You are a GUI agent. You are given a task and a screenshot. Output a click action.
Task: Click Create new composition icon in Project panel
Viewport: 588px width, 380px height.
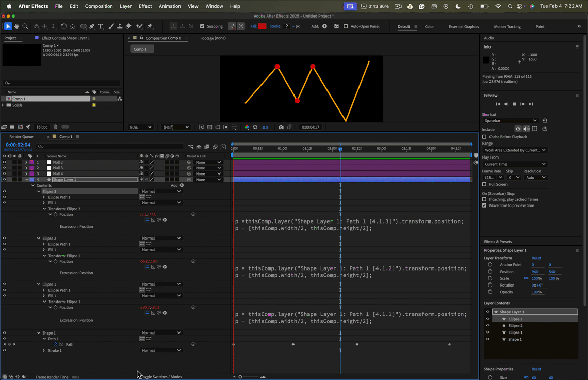[x=20, y=127]
